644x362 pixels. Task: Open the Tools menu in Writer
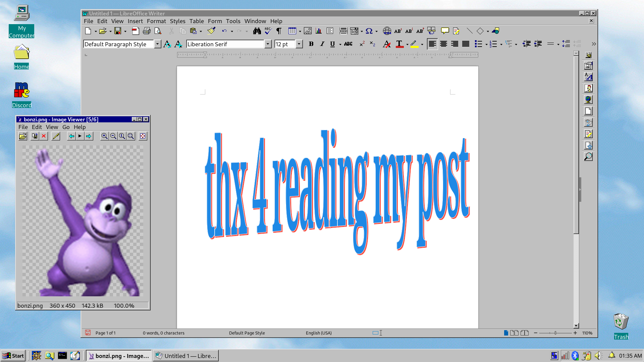click(x=233, y=21)
